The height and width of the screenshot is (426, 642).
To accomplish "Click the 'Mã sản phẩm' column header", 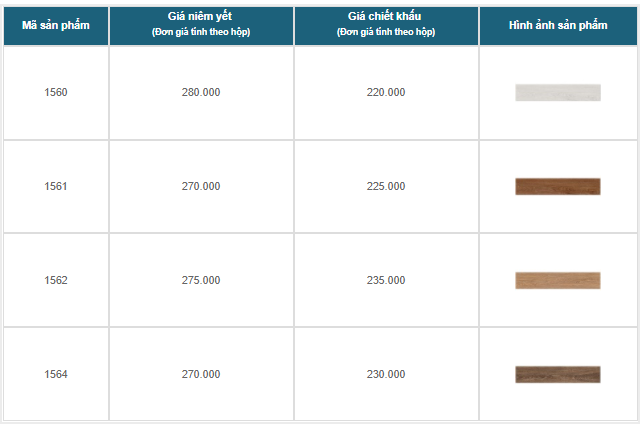I will 56,24.
